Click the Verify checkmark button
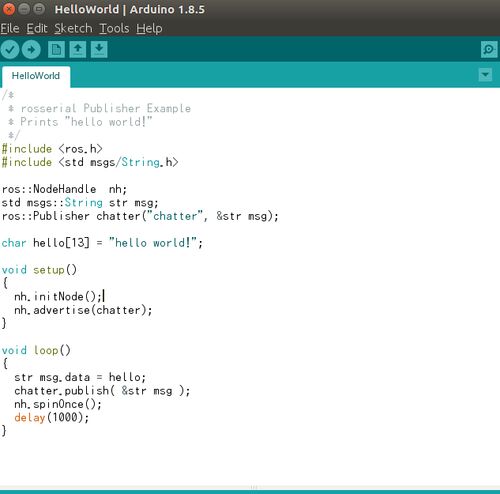The image size is (500, 494). point(10,50)
